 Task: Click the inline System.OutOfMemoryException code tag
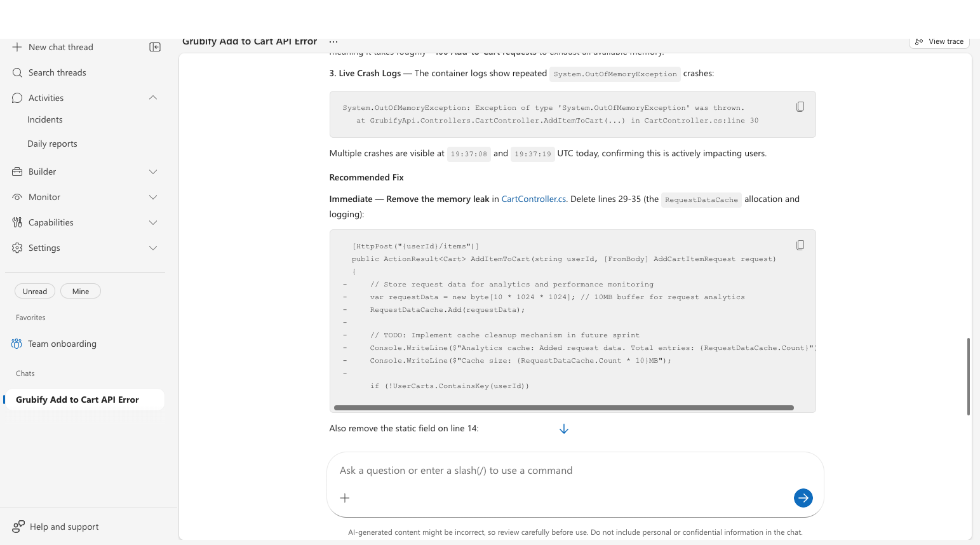(x=615, y=74)
